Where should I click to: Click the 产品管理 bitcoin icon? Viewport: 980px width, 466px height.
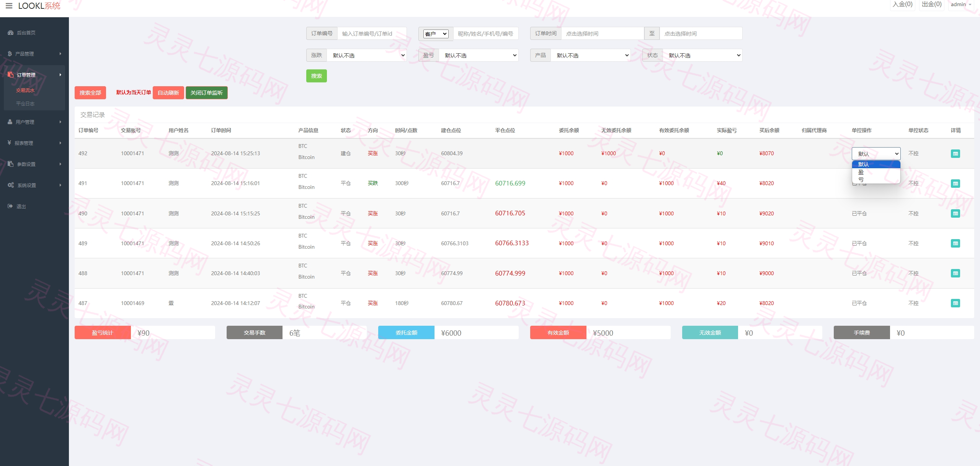10,54
